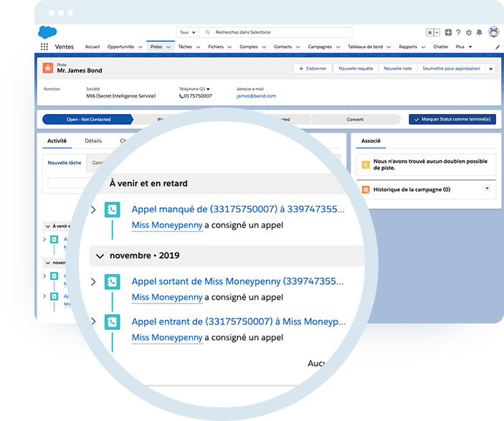Viewport: 504px width, 421px height.
Task: Switch to the Activité tab
Action: [57, 141]
